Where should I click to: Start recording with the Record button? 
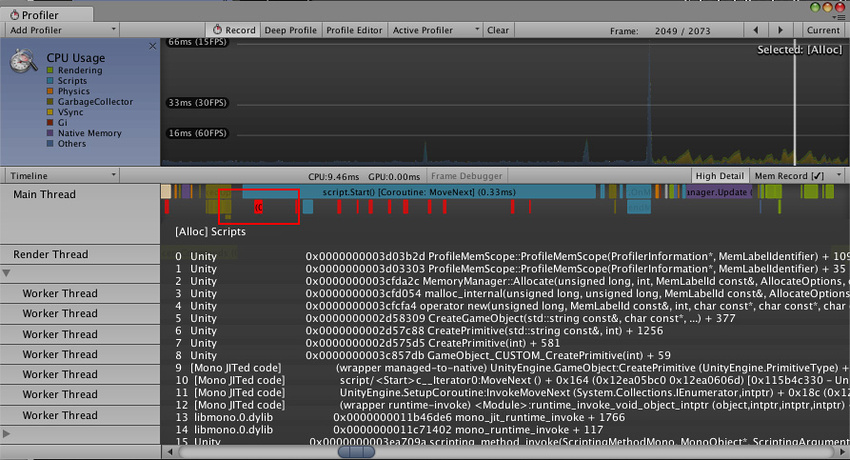pyautogui.click(x=235, y=30)
